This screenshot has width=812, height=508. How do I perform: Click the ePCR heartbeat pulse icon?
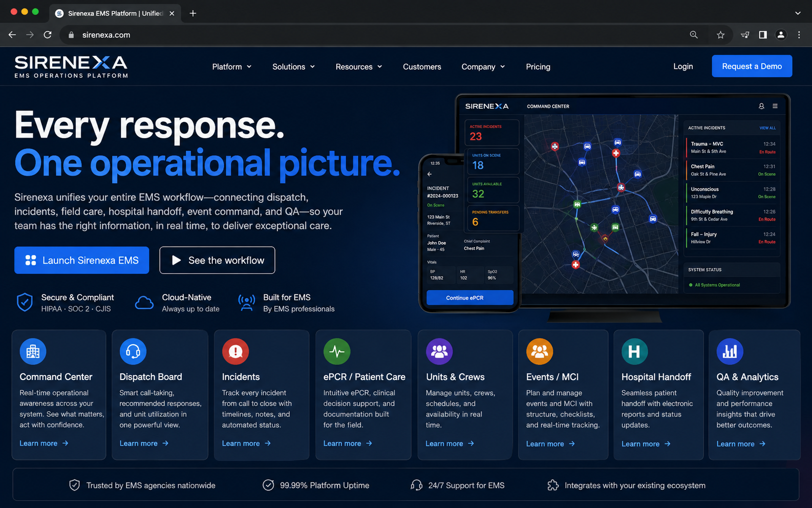pos(337,351)
